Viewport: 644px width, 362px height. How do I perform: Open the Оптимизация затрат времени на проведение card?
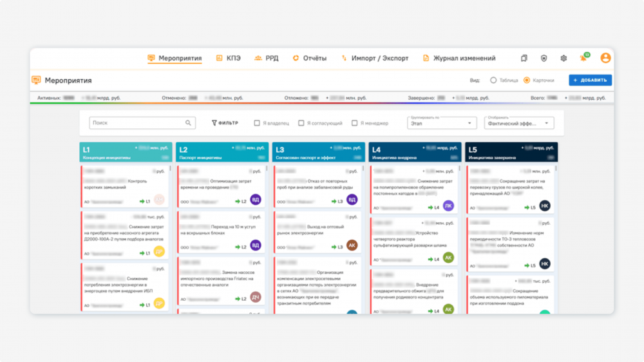(221, 186)
